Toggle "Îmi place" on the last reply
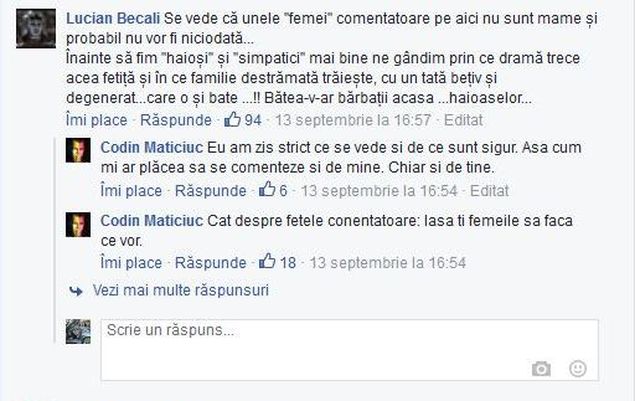The width and height of the screenshot is (635, 401). tap(130, 263)
